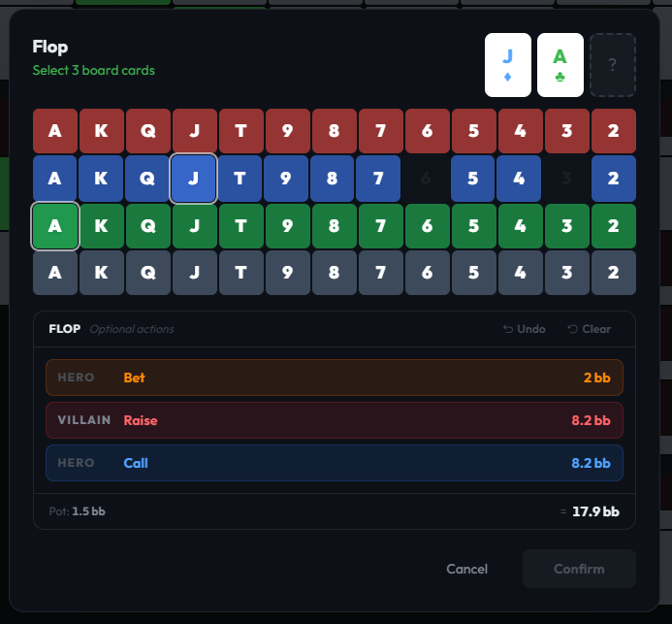Deselect the green Ace of clubs
Image resolution: width=672 pixels, height=624 pixels.
(55, 226)
